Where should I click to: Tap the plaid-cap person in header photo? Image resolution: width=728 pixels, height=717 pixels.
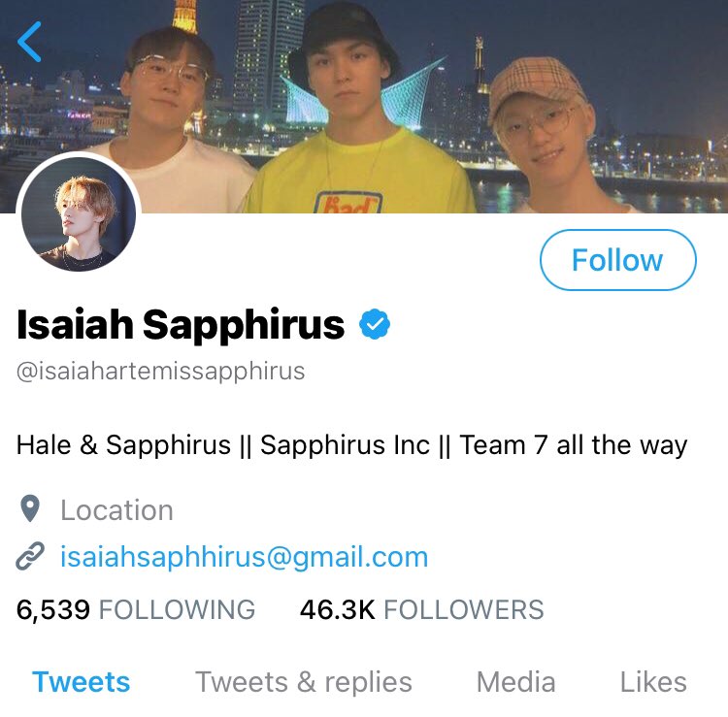click(552, 137)
